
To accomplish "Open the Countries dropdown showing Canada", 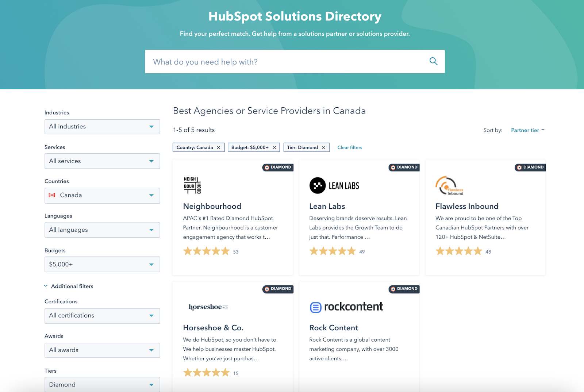I will coord(102,195).
